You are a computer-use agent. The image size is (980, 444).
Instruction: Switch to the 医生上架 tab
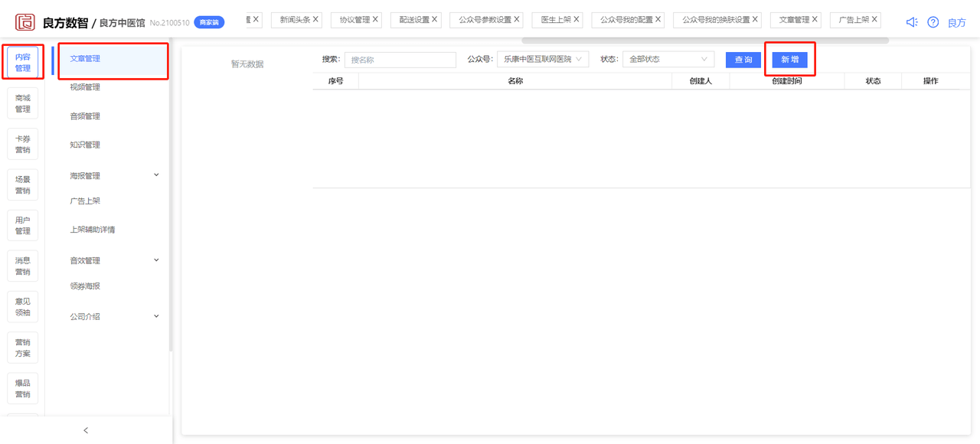coord(556,20)
